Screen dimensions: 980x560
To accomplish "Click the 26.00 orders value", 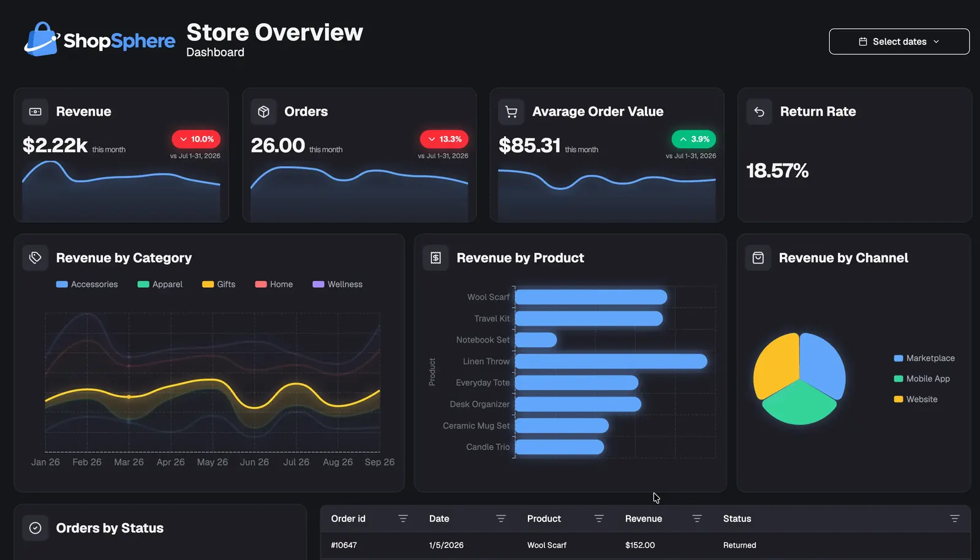I will click(x=277, y=145).
